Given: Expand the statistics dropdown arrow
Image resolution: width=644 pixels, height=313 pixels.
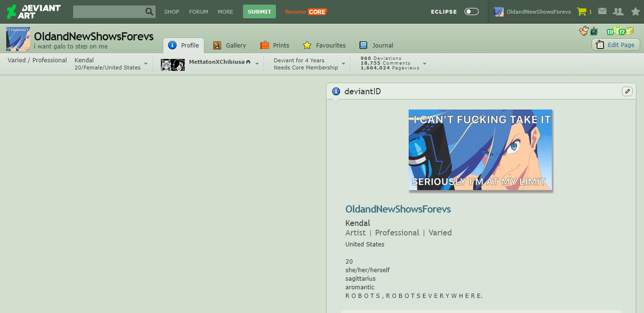Looking at the screenshot, I should [x=425, y=64].
